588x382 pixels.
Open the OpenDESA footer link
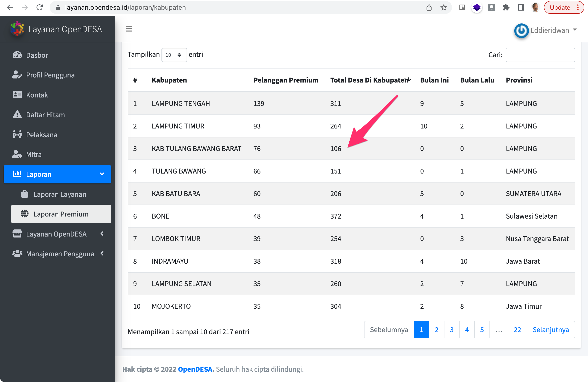point(195,369)
